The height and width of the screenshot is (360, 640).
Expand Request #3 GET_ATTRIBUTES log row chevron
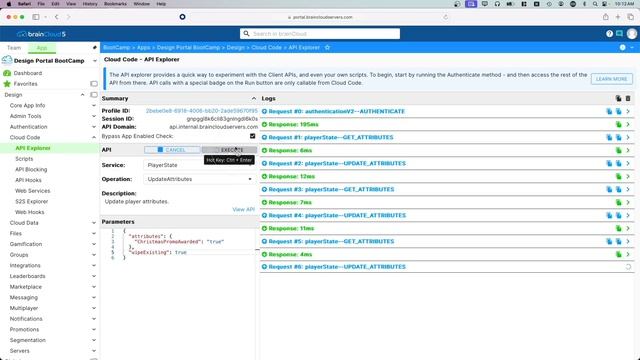[628, 189]
